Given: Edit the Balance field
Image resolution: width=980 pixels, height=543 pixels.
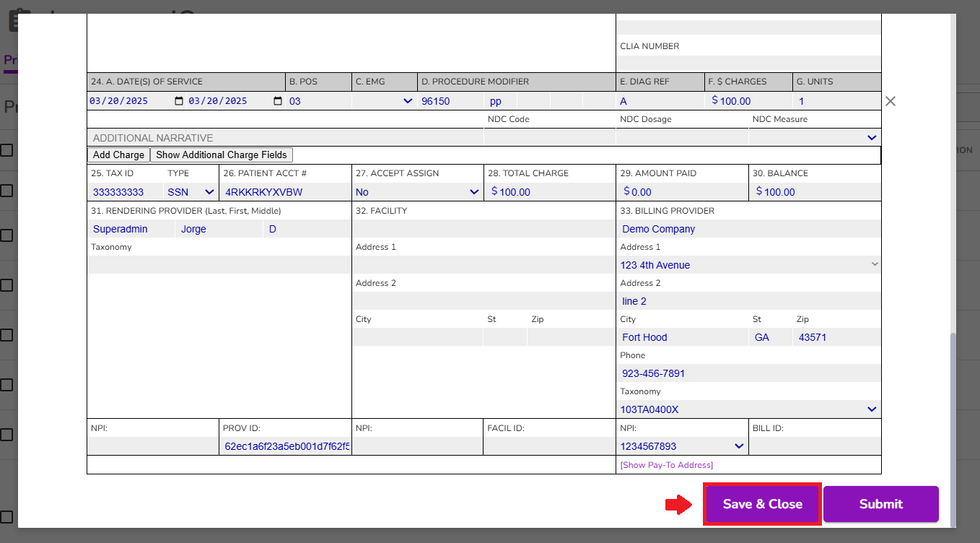Looking at the screenshot, I should [815, 192].
